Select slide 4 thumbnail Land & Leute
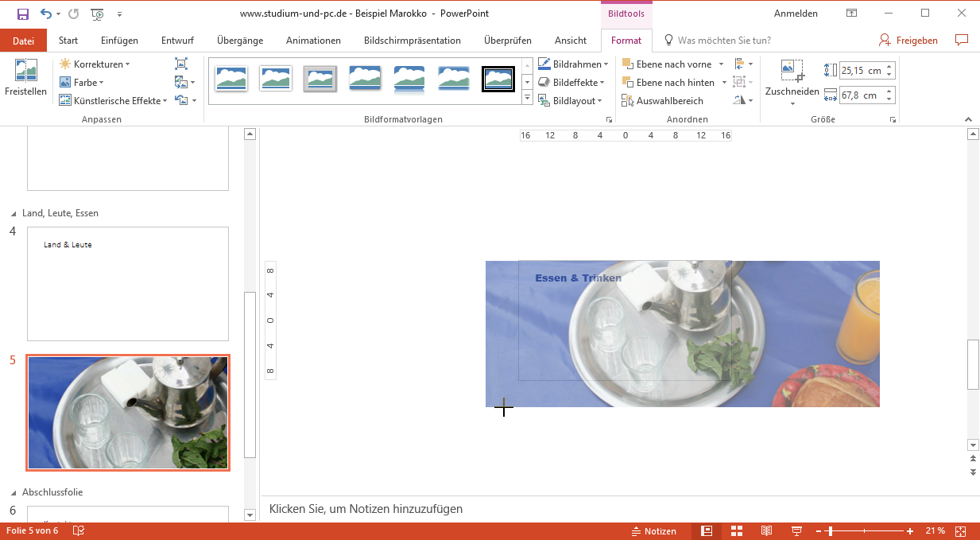 coord(128,284)
